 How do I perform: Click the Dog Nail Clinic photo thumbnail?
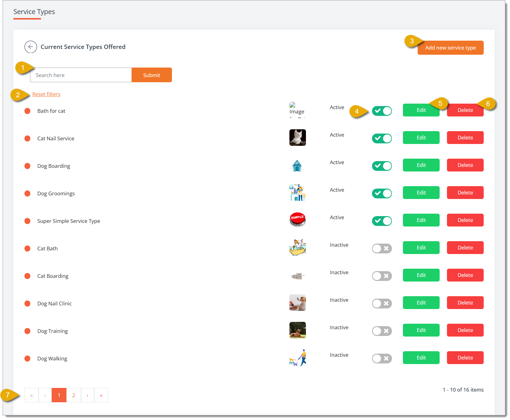pyautogui.click(x=297, y=303)
